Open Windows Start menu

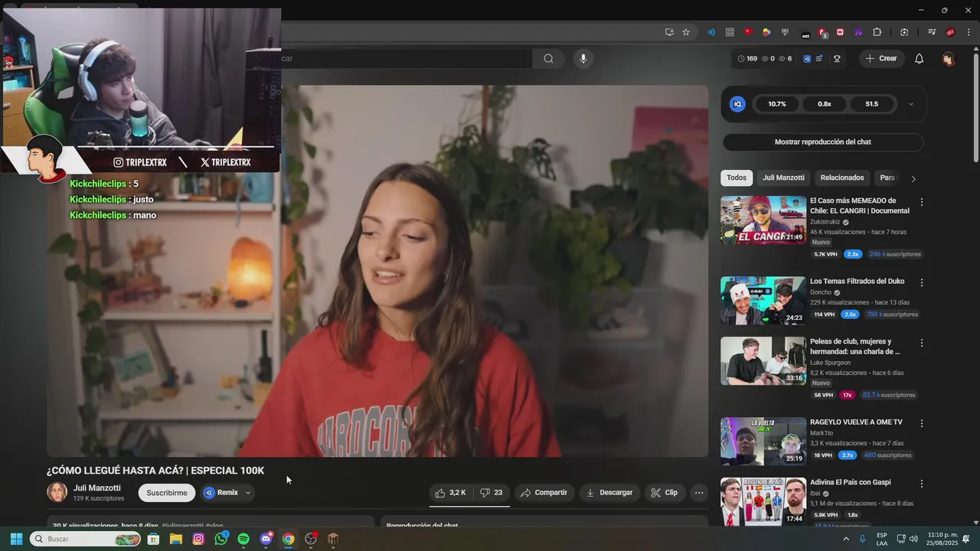tap(16, 539)
